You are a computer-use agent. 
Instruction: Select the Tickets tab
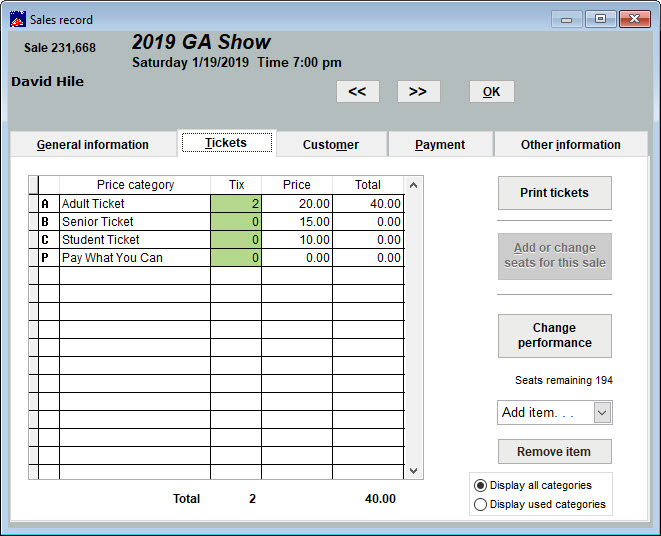[226, 143]
